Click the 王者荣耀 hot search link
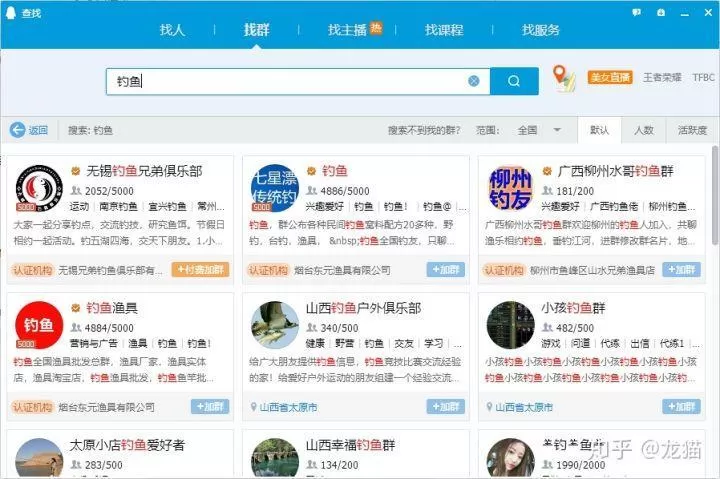This screenshot has height=479, width=720. (660, 77)
